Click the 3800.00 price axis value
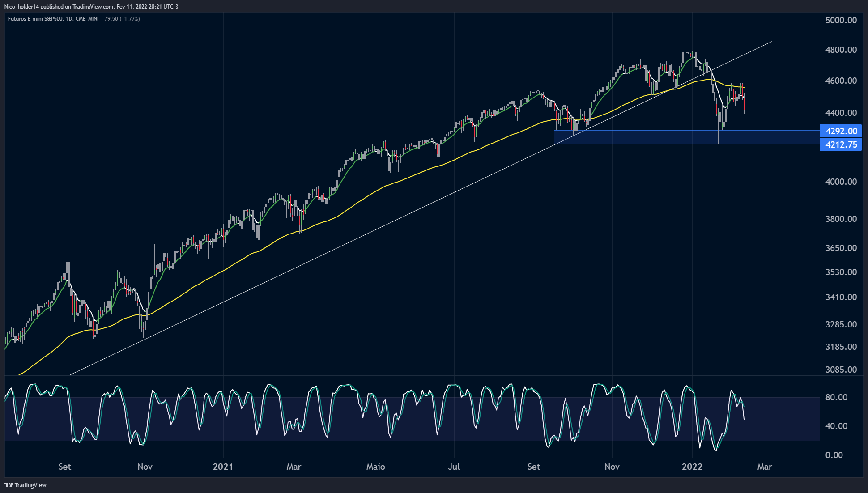This screenshot has height=493, width=868. click(x=841, y=219)
